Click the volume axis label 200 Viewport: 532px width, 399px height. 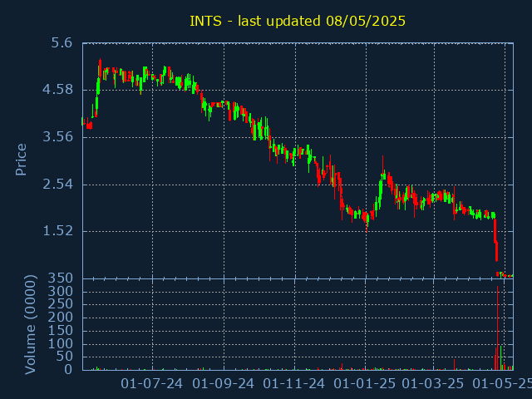pyautogui.click(x=60, y=318)
